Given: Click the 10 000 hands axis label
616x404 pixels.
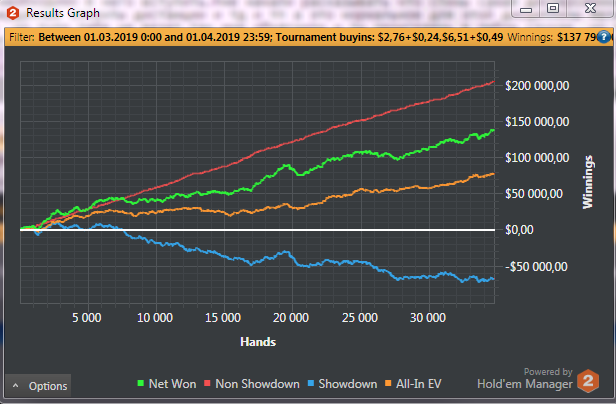Looking at the screenshot, I should pyautogui.click(x=155, y=318).
